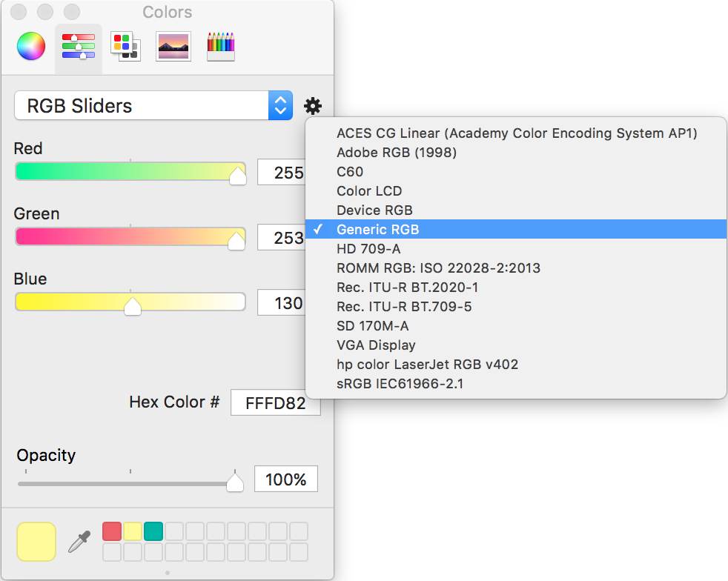Click inside the Hex Color field
Image resolution: width=728 pixels, height=581 pixels.
[275, 402]
